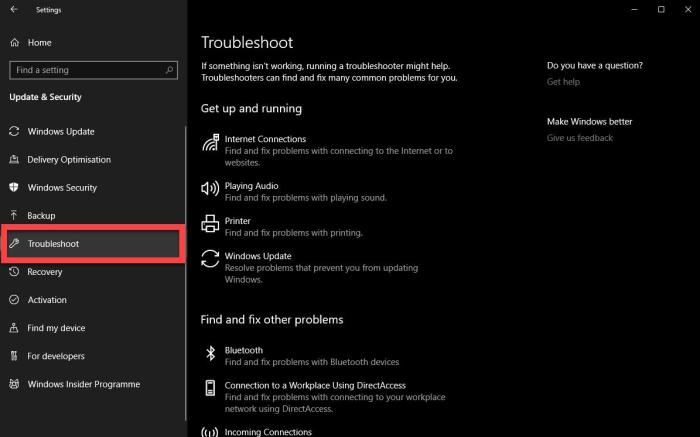Click the Windows Update sync icon in sidebar
The width and height of the screenshot is (700, 437).
tap(14, 131)
